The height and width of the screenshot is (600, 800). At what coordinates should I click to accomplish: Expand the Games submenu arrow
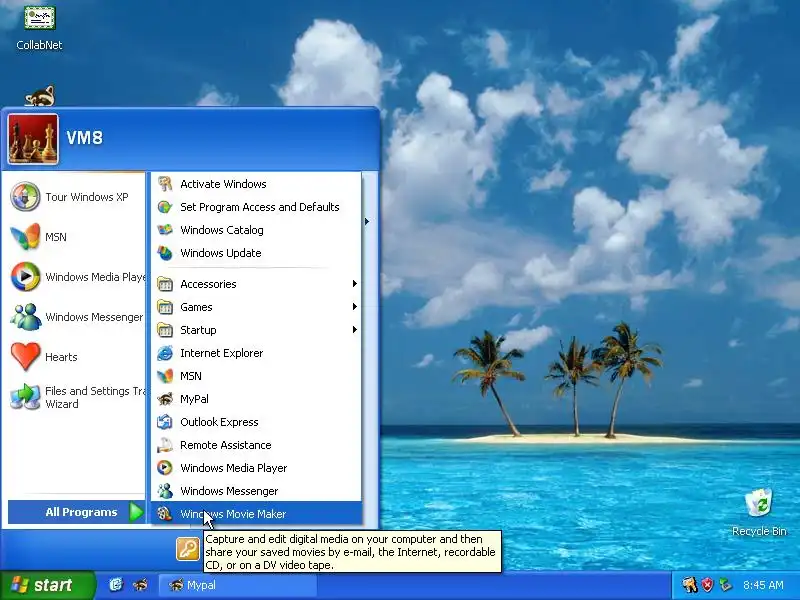pyautogui.click(x=355, y=307)
